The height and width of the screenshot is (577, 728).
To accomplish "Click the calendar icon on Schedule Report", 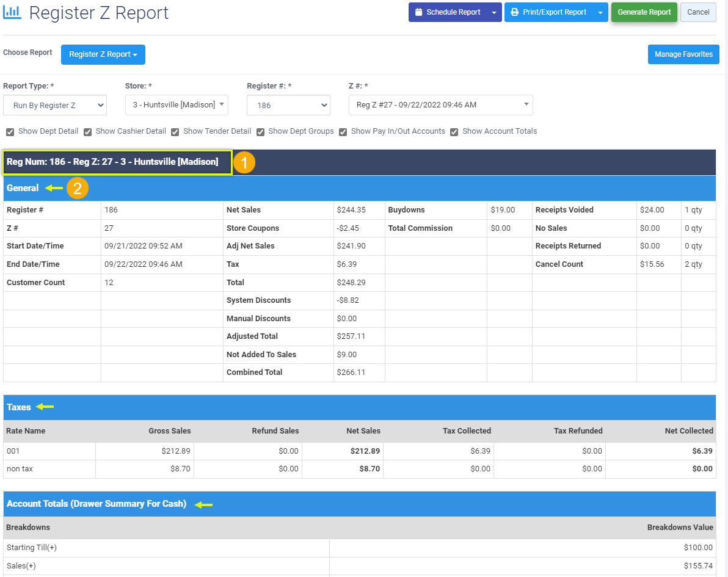I will pos(420,12).
